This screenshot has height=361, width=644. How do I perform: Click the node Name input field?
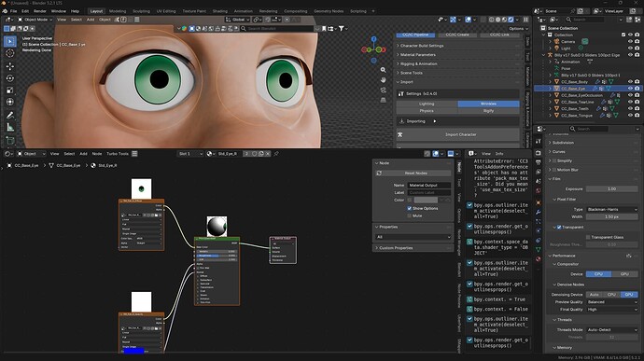(428, 186)
